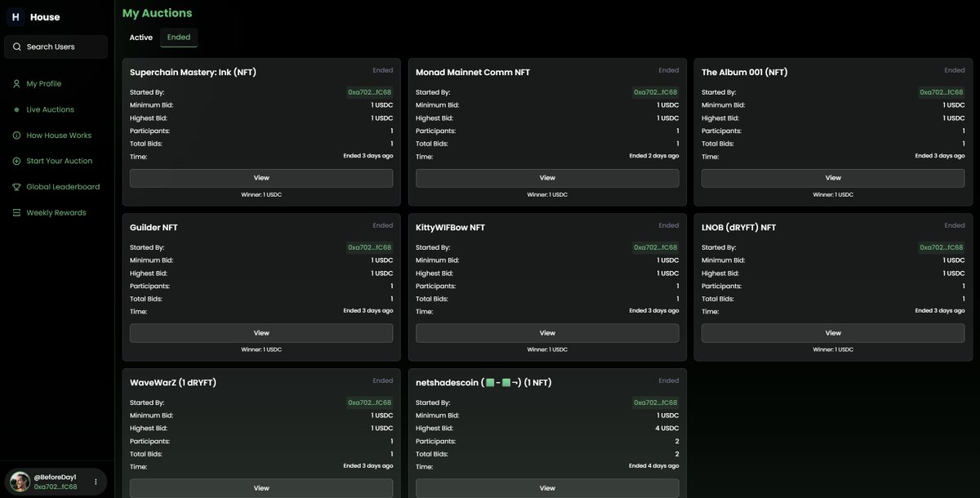Click starter address in LNOB (dRYFT) card
This screenshot has height=498, width=980.
point(942,247)
